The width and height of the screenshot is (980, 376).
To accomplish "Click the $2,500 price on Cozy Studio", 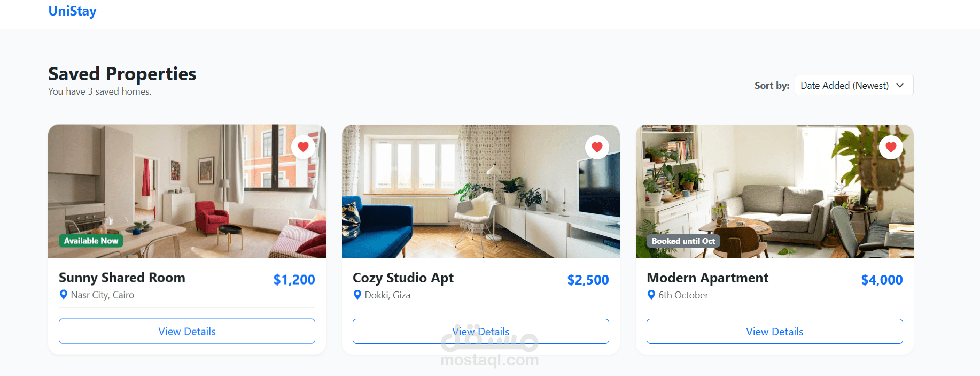I will 588,280.
